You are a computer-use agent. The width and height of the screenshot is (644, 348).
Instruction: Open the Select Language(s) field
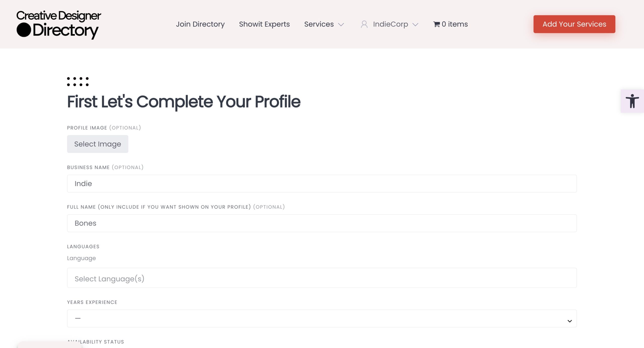click(322, 278)
